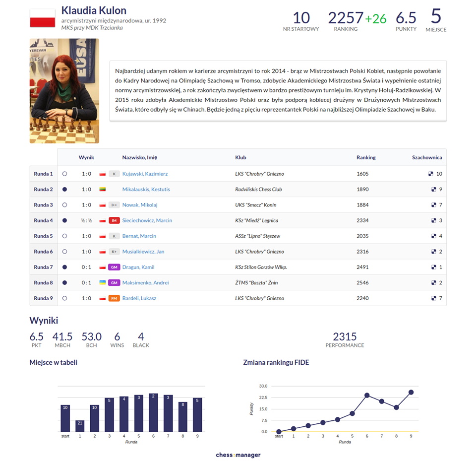Image resolution: width=476 pixels, height=466 pixels.
Task: Click white piece icon in Runda 5
Action: pyautogui.click(x=64, y=236)
